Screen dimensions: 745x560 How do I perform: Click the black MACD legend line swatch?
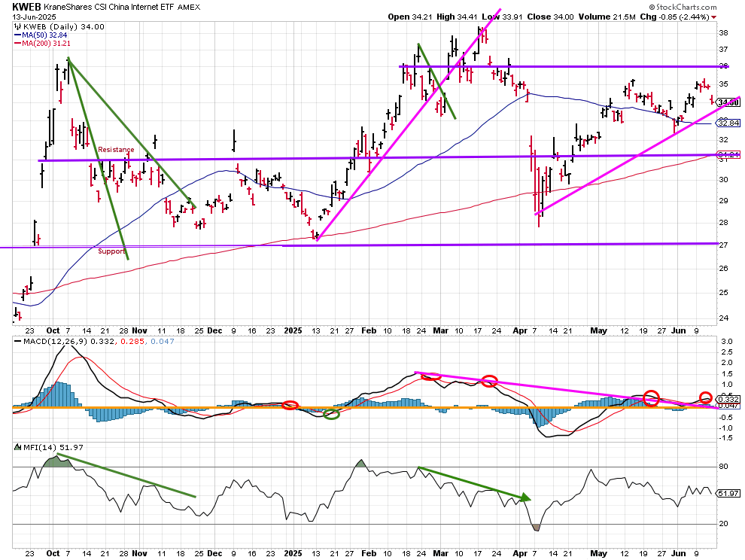[x=17, y=341]
